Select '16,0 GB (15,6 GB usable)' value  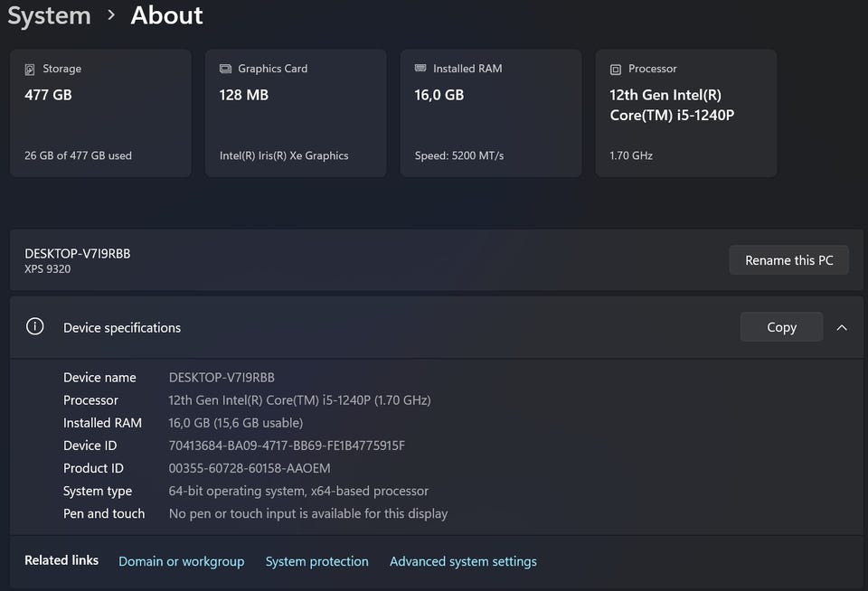point(236,423)
